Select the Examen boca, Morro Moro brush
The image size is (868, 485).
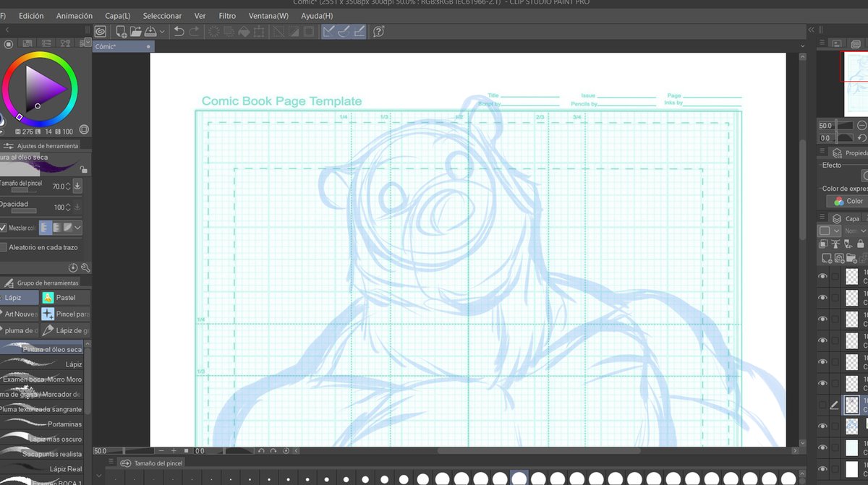tap(42, 379)
